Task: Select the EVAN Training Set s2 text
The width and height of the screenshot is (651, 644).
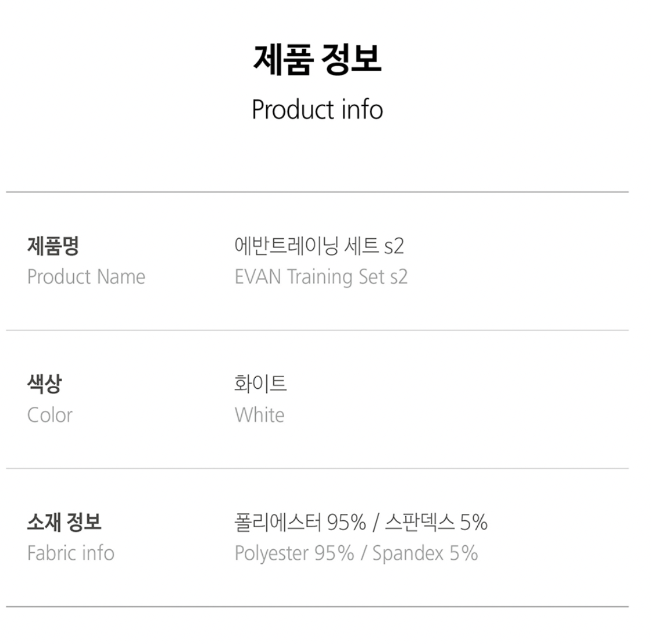Action: [321, 277]
